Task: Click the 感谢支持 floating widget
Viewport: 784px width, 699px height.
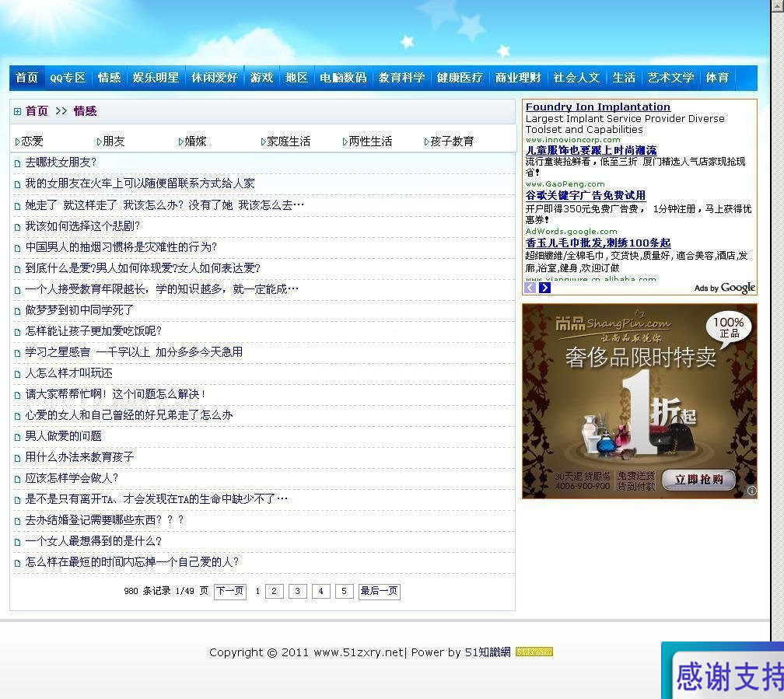Action: coord(723,670)
